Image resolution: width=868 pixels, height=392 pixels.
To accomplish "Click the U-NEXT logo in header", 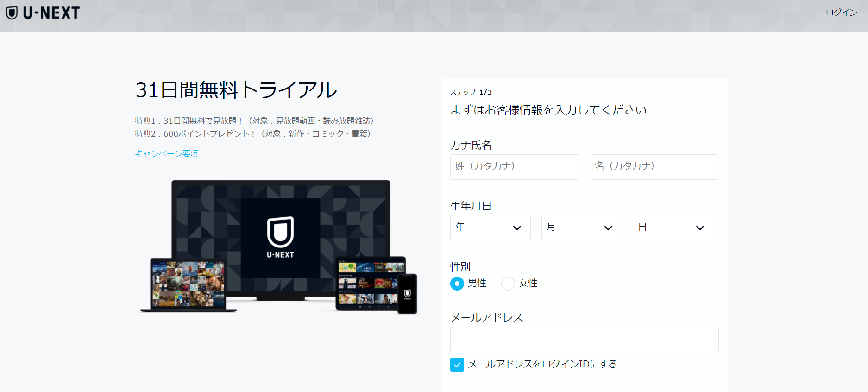I will click(x=43, y=13).
